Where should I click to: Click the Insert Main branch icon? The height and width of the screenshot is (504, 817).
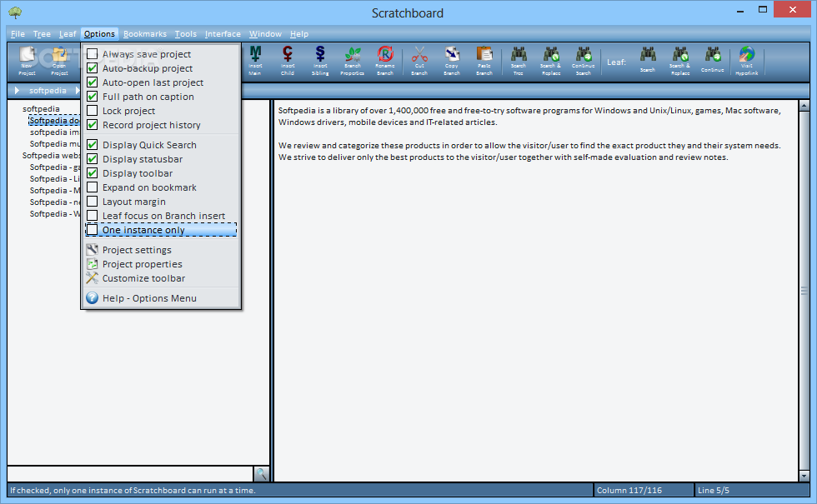tap(255, 60)
